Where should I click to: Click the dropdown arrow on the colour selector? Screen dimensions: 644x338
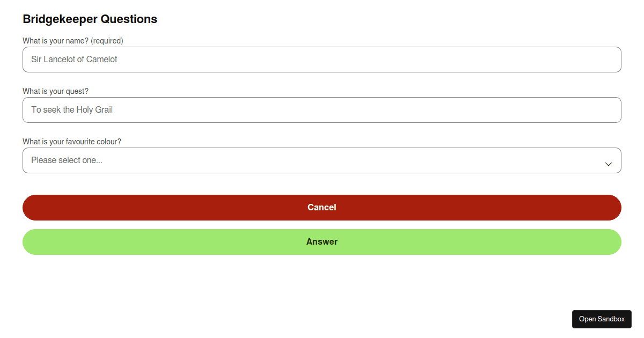click(x=608, y=164)
